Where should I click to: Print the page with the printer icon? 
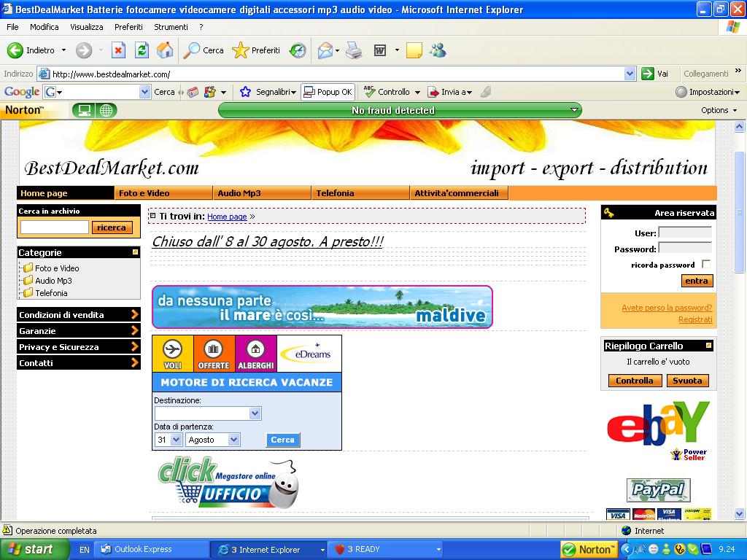[354, 50]
